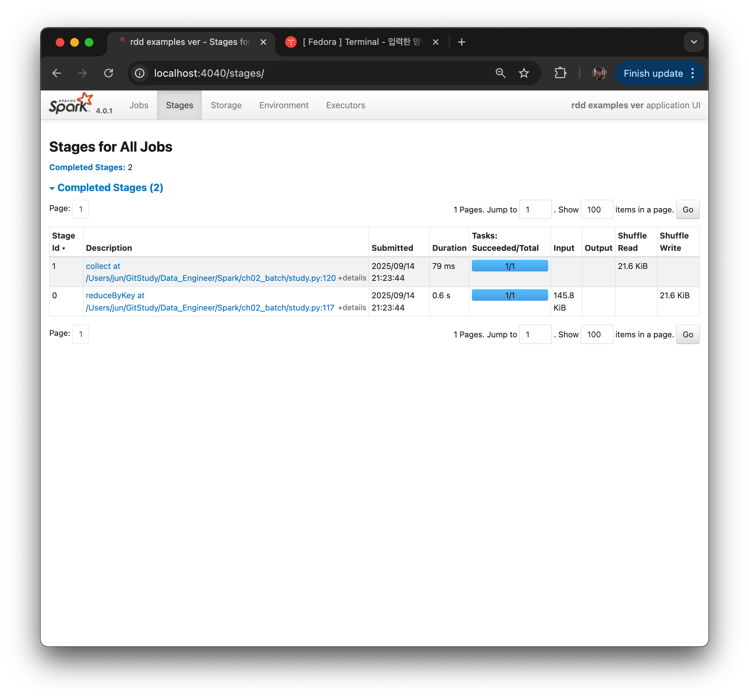749x700 pixels.
Task: Bookmark this page with the star icon
Action: [x=524, y=73]
